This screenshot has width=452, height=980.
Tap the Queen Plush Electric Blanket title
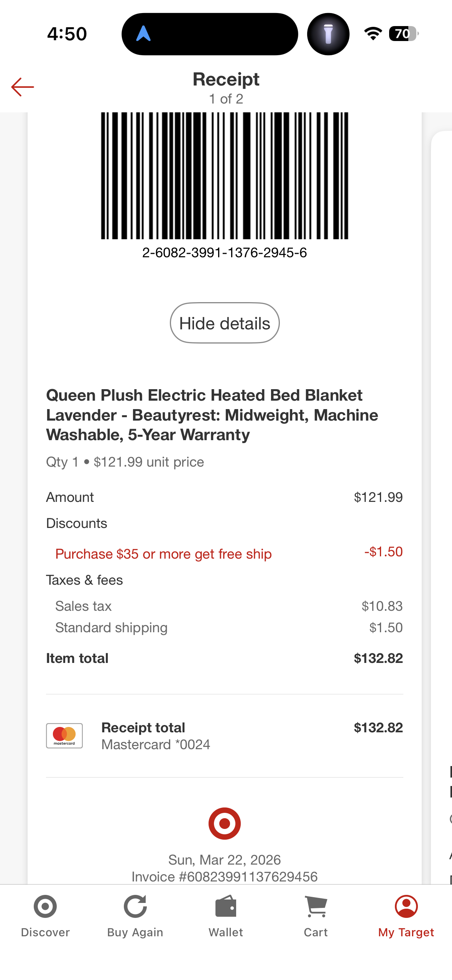212,415
